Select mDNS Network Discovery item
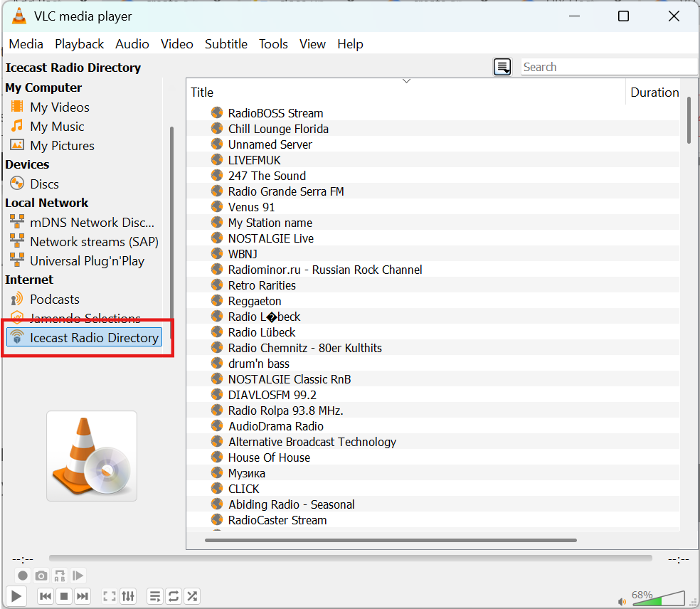The image size is (700, 609). click(x=92, y=223)
